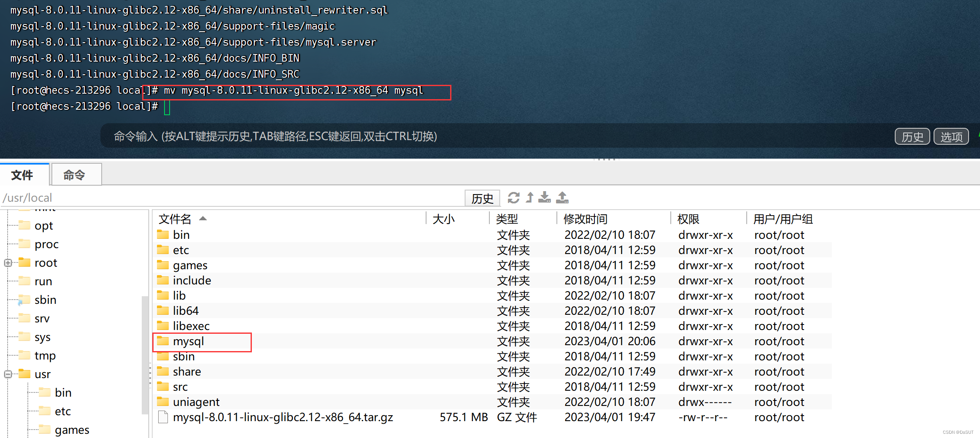Image resolution: width=980 pixels, height=438 pixels.
Task: Click the upload file icon
Action: point(562,197)
